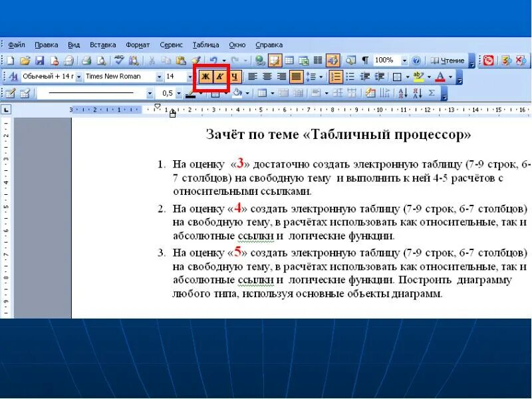This screenshot has width=532, height=399.
Task: Open Table AutoFormat lightning icon
Action: 370,93
